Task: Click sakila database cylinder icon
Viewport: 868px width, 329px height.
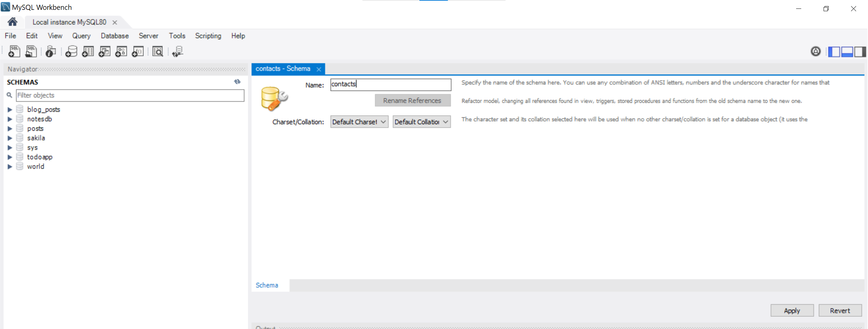Action: pos(20,138)
